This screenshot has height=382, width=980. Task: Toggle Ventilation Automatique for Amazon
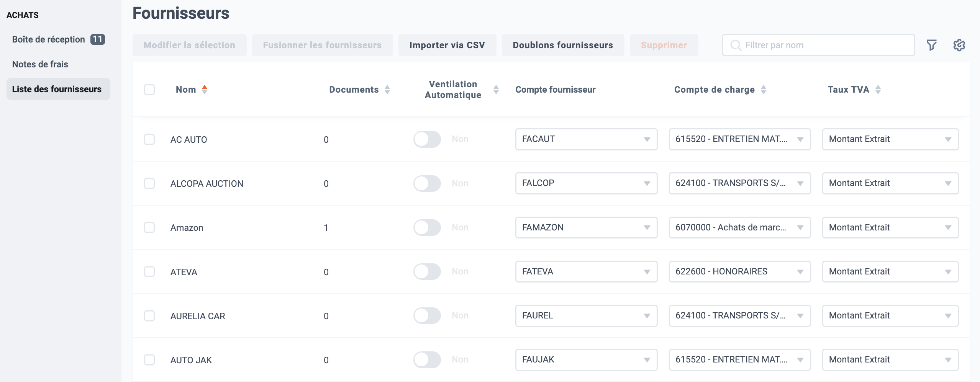click(427, 227)
